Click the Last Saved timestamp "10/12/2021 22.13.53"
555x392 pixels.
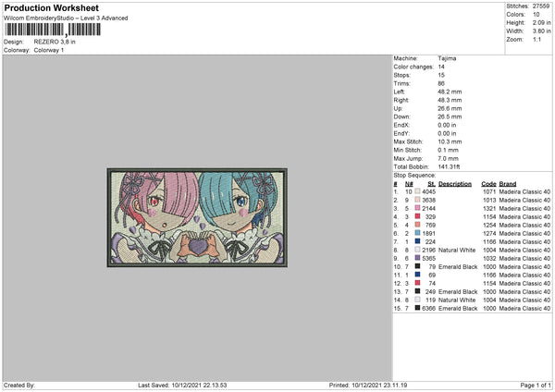[199, 386]
